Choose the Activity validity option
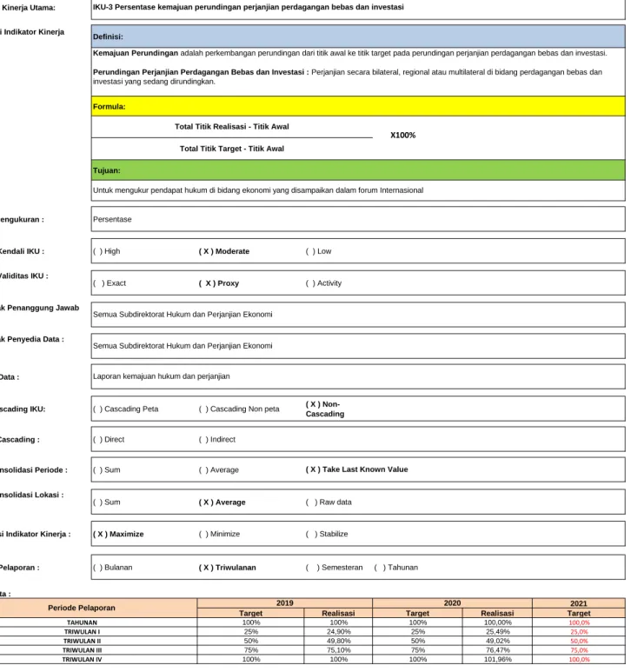Screen dimensions: 631x672 [323, 283]
